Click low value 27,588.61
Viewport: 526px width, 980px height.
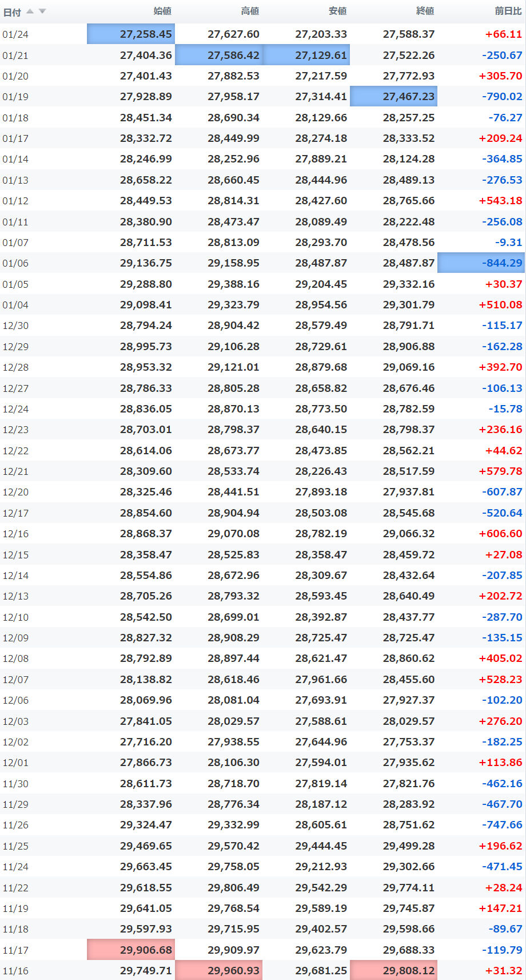point(321,721)
